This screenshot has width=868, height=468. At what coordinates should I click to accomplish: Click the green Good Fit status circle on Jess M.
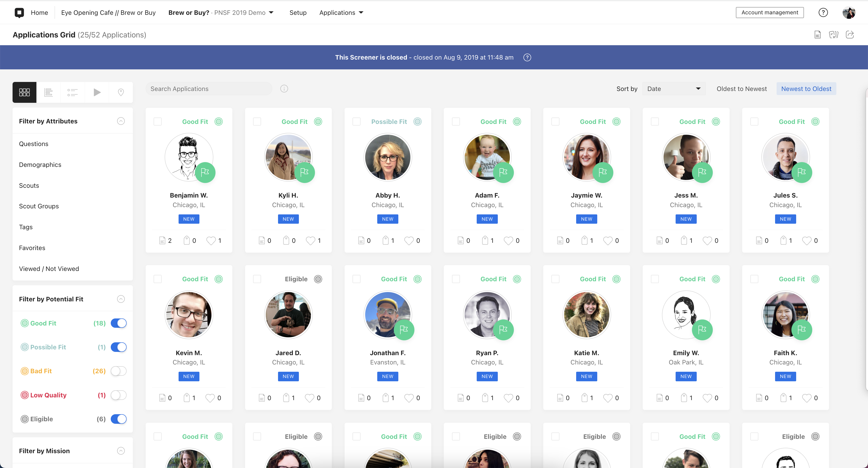coord(716,121)
